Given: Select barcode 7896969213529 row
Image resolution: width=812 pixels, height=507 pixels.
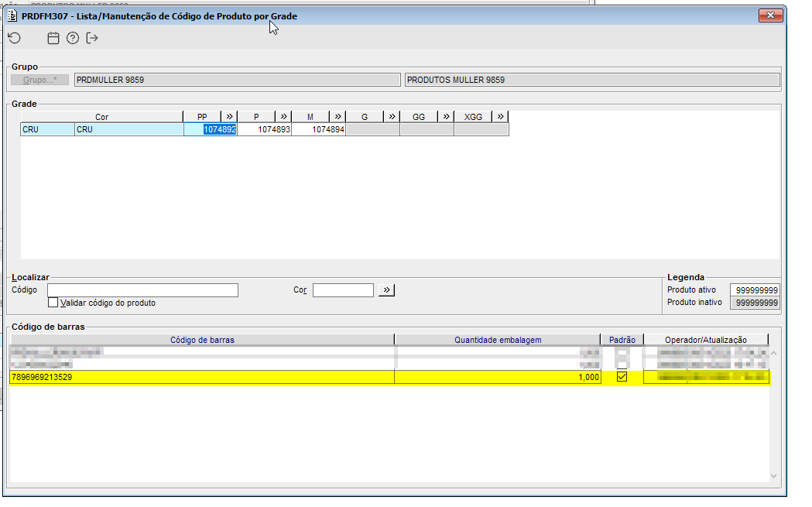Looking at the screenshot, I should click(x=389, y=377).
